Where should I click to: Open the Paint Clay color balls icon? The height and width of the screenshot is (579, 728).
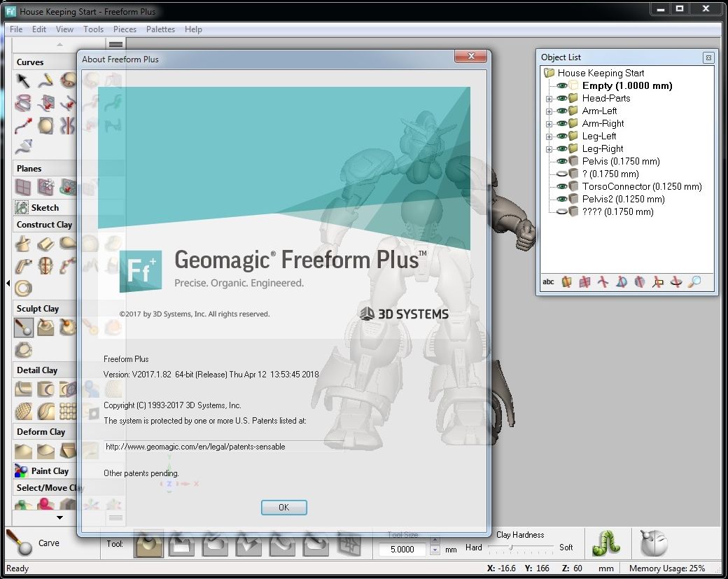tap(22, 470)
